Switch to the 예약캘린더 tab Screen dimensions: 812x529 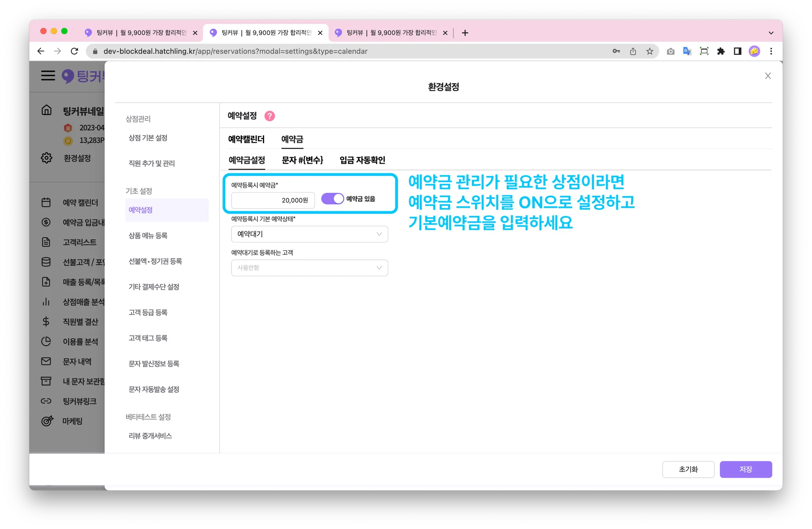[246, 139]
